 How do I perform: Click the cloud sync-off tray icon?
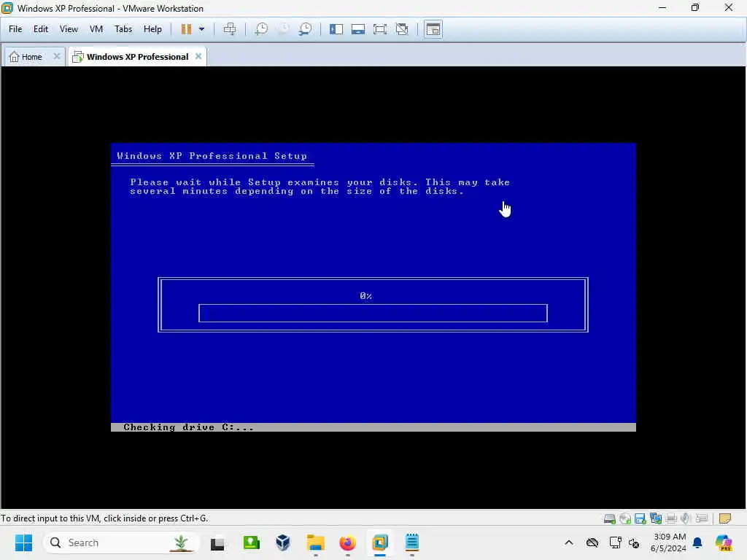click(x=592, y=542)
